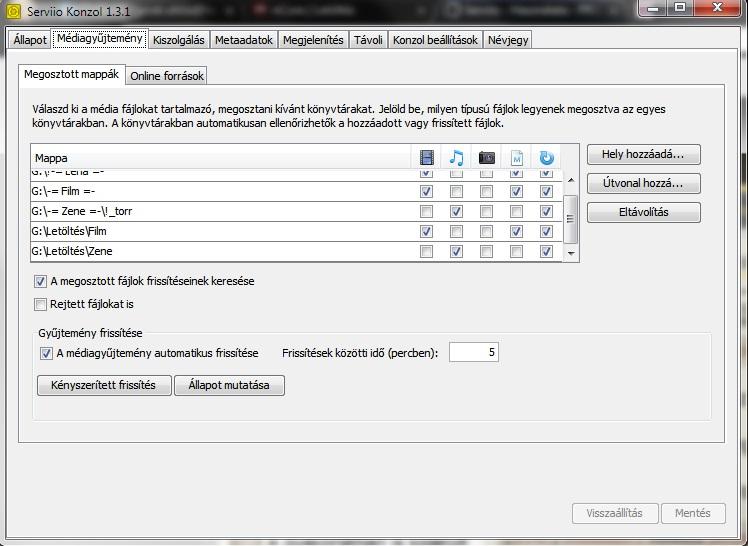Uncheck audio for G:\Letöltés\Zene

coord(457,251)
